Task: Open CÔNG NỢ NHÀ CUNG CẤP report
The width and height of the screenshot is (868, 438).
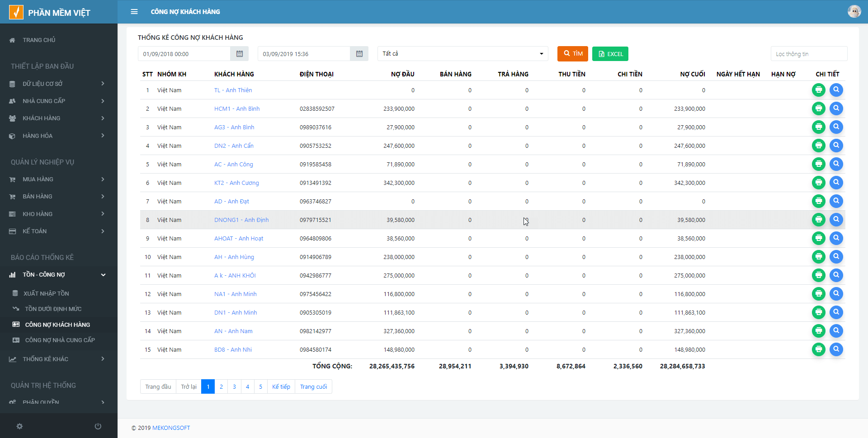Action: coord(60,340)
